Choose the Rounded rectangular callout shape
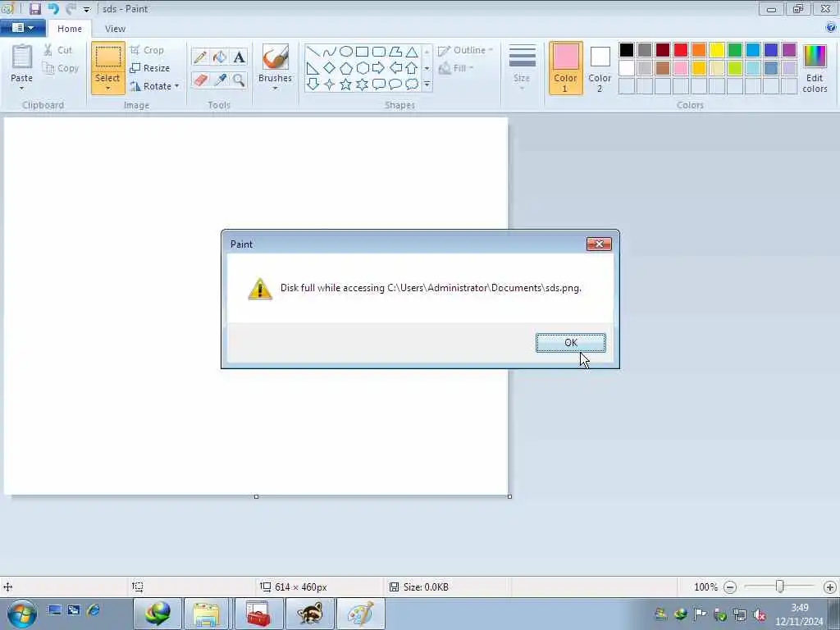The width and height of the screenshot is (840, 630). pyautogui.click(x=379, y=84)
